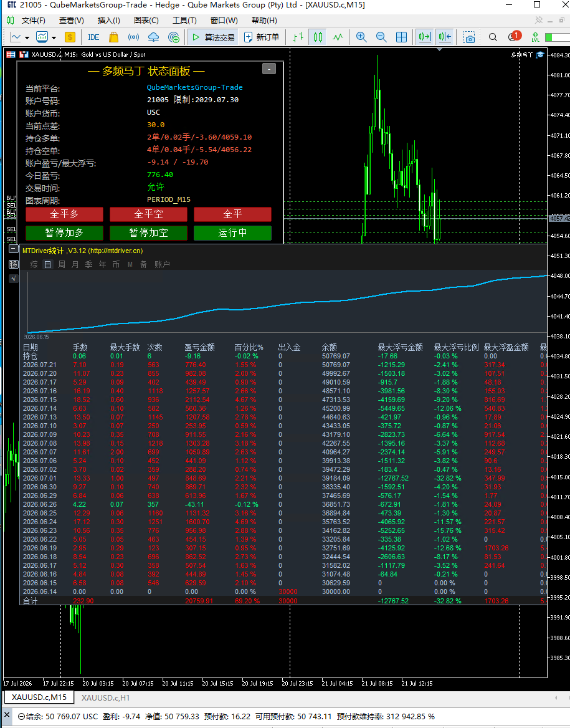
Task: Click the green 暂停加空 button
Action: (x=148, y=233)
